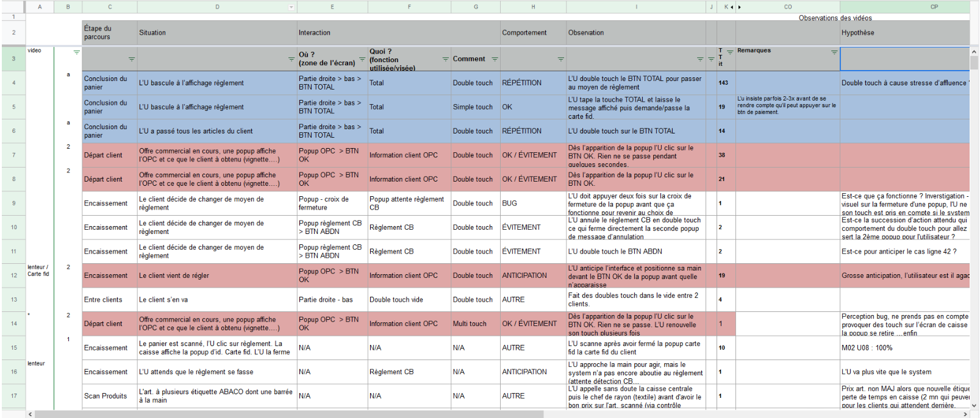980x418 pixels.
Task: Click the vertical scrollbar up arrow
Action: click(x=975, y=52)
